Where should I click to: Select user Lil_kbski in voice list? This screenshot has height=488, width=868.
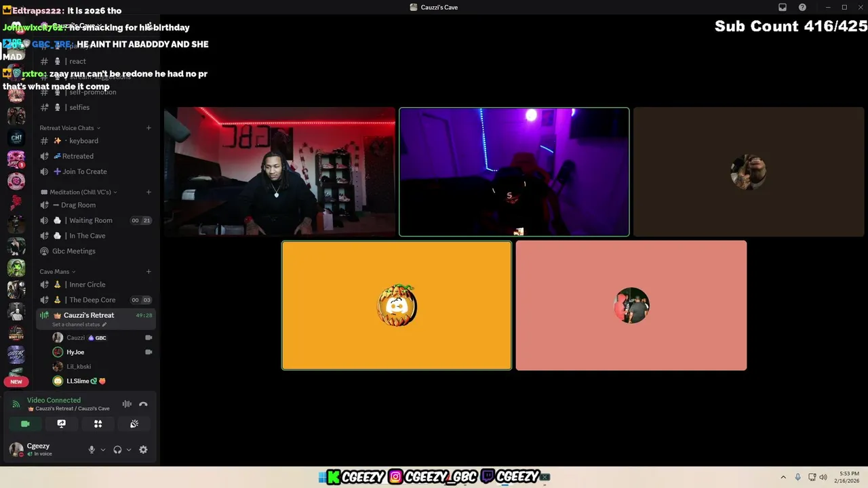coord(79,367)
